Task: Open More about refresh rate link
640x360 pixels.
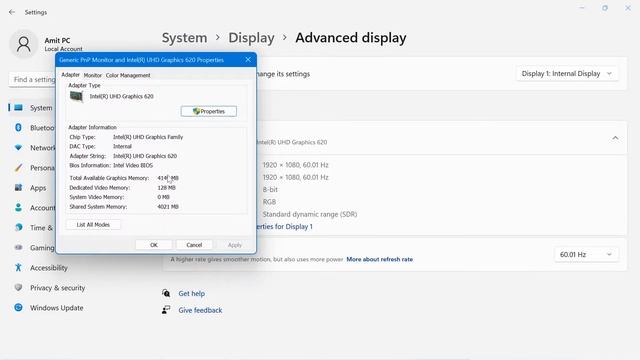Action: pos(380,260)
